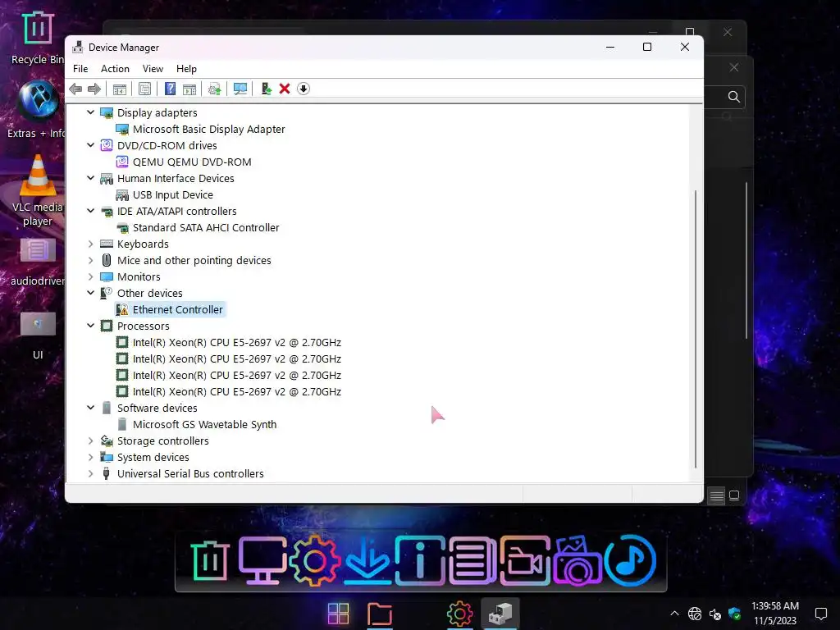The width and height of the screenshot is (840, 630).
Task: Expand Mice and other pointing devices
Action: coord(90,260)
